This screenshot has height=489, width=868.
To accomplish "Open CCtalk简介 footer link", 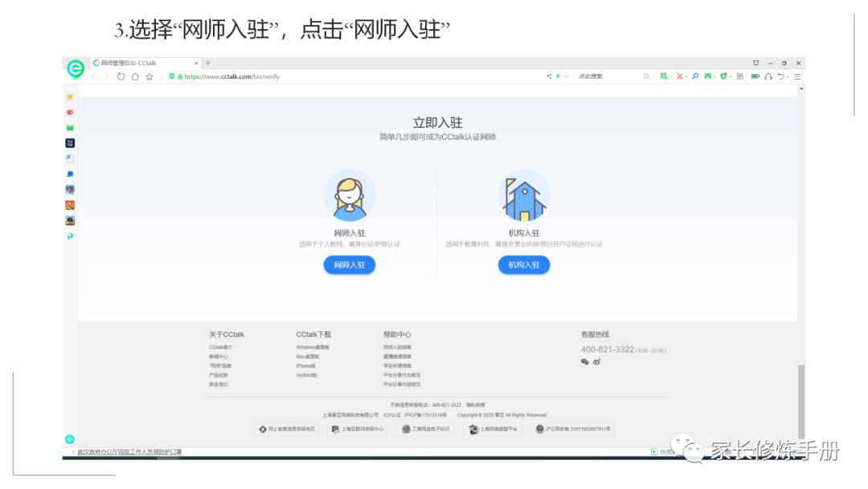I will [220, 347].
